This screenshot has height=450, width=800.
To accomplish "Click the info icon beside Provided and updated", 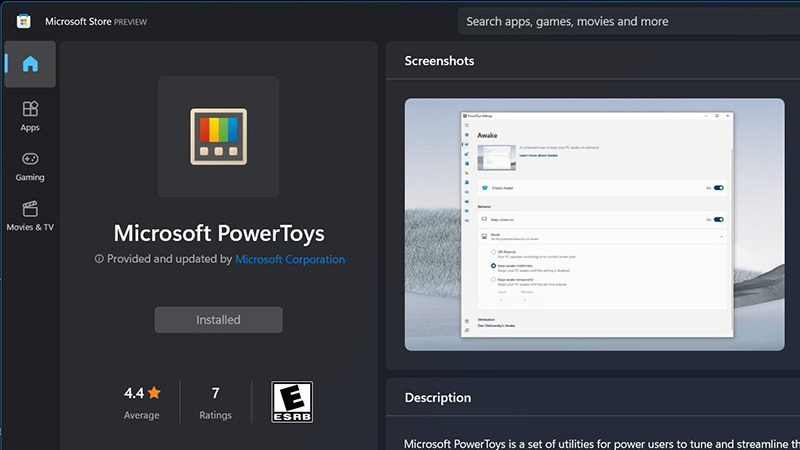I will (99, 259).
